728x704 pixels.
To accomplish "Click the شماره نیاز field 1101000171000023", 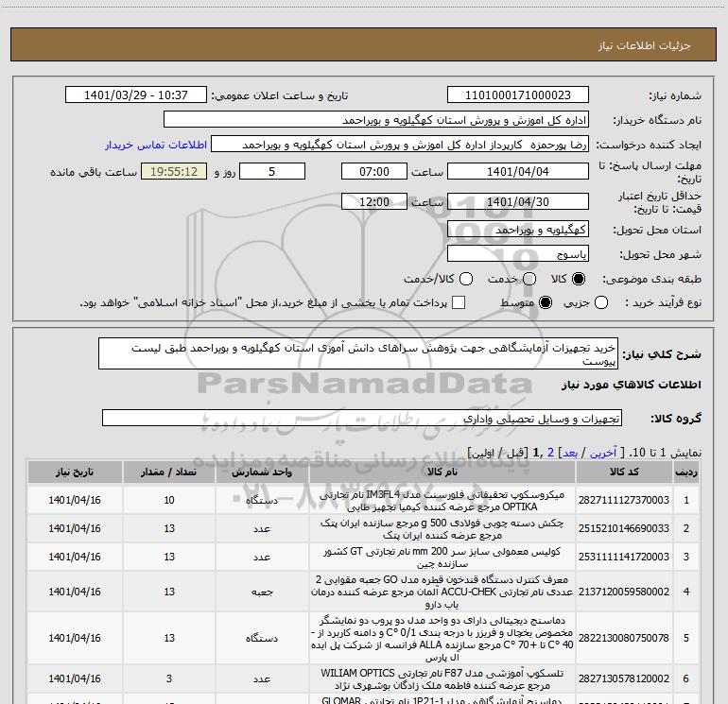I will (x=518, y=95).
